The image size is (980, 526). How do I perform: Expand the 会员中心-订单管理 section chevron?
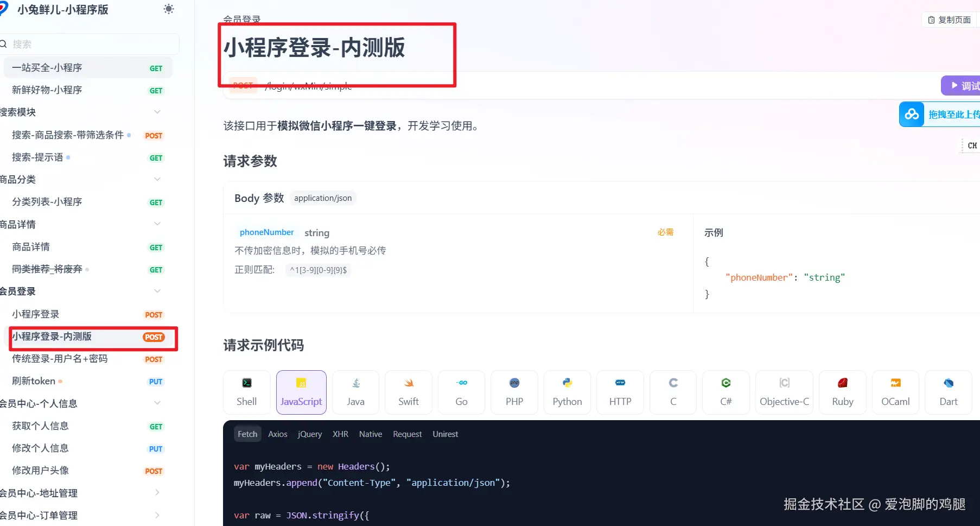point(157,515)
